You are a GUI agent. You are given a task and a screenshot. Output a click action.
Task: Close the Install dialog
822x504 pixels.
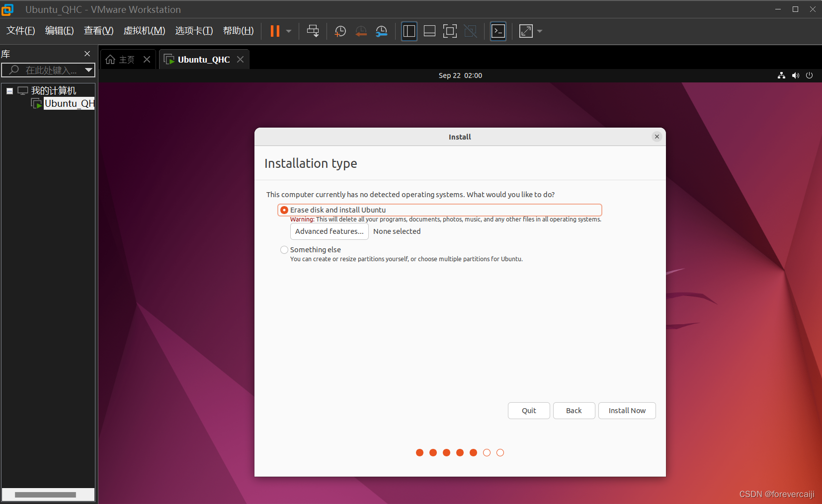(657, 137)
